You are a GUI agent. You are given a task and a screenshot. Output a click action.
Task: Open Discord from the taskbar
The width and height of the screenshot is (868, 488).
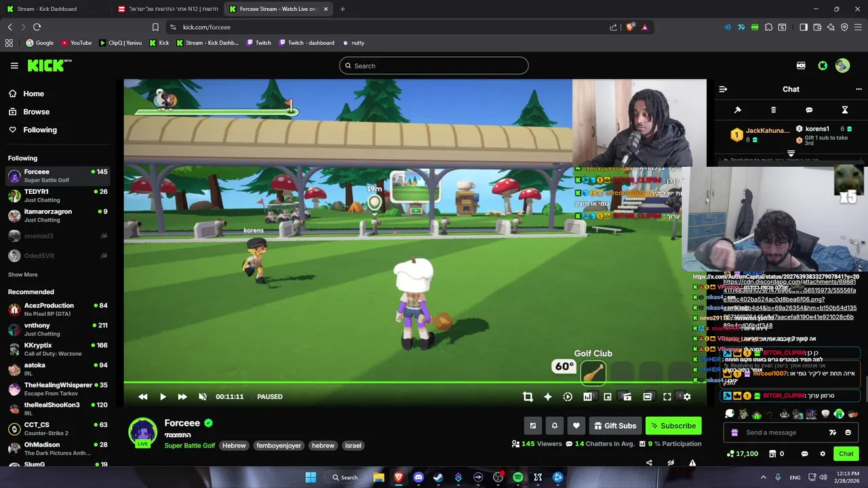[418, 477]
